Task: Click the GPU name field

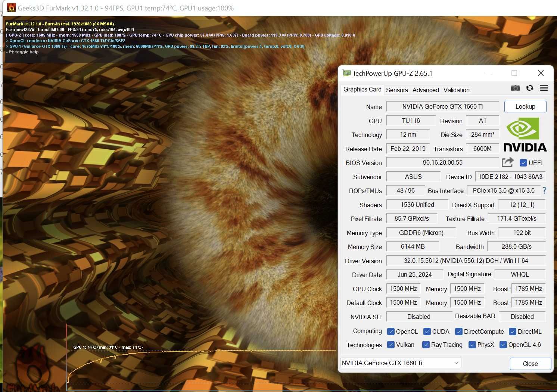Action: point(442,106)
